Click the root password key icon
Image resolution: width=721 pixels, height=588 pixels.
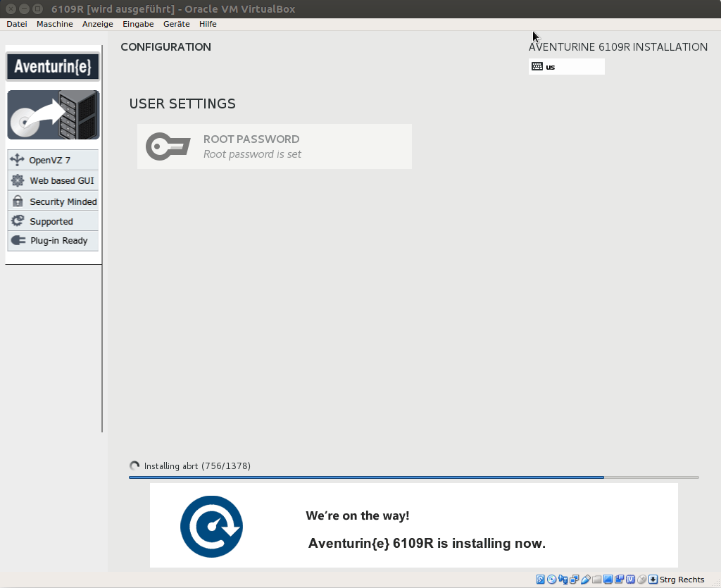[x=168, y=146]
